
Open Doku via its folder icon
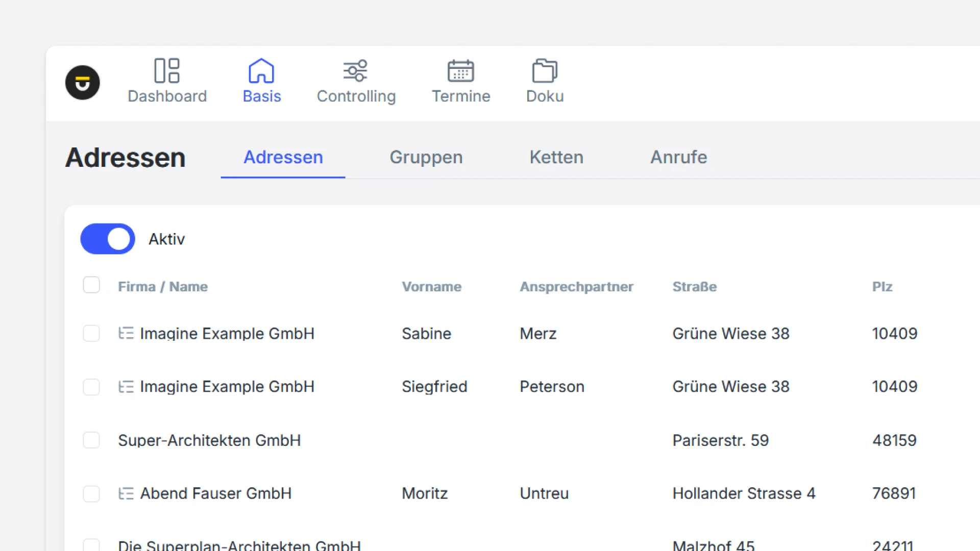545,70
